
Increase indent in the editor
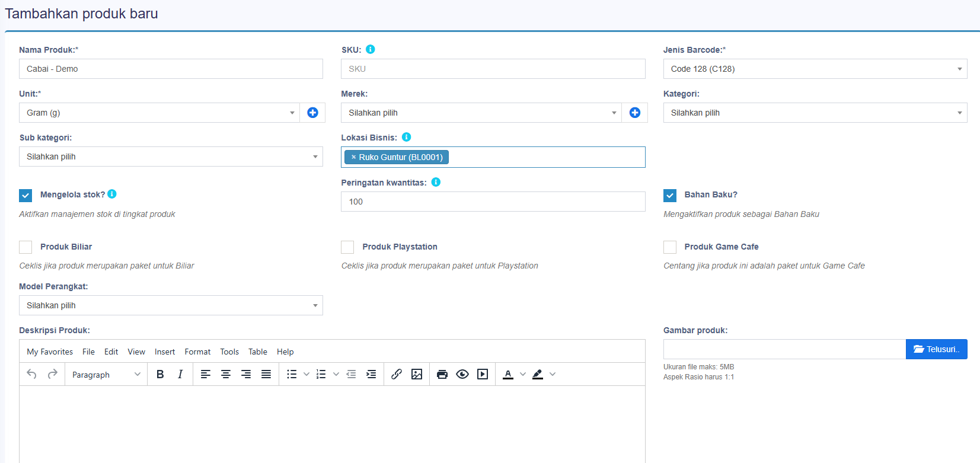(371, 374)
